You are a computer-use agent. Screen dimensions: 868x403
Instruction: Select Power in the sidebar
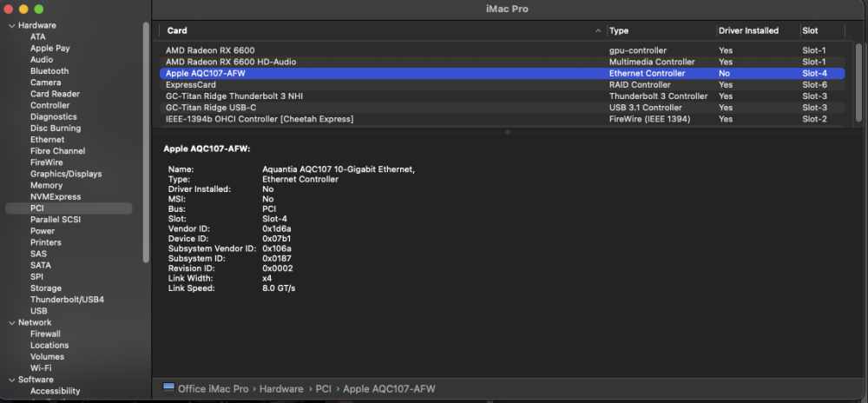click(43, 231)
